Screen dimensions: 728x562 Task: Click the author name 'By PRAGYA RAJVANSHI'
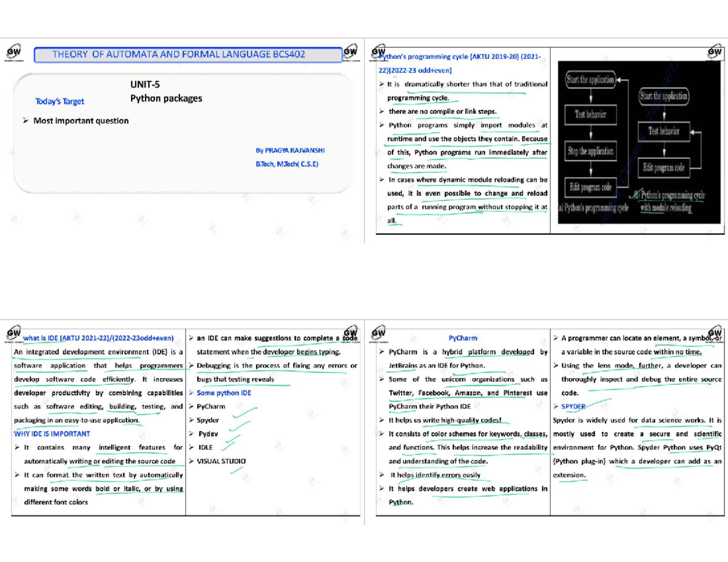(x=291, y=150)
